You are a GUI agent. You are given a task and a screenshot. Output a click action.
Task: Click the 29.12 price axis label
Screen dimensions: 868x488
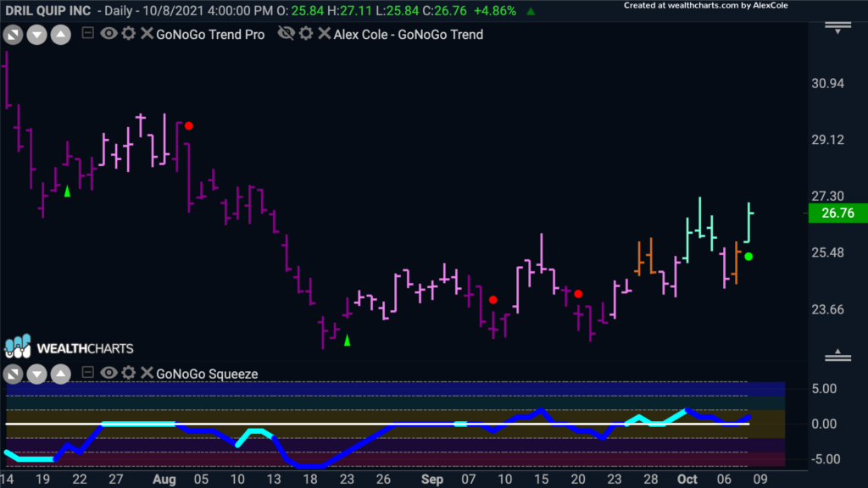[x=827, y=140]
